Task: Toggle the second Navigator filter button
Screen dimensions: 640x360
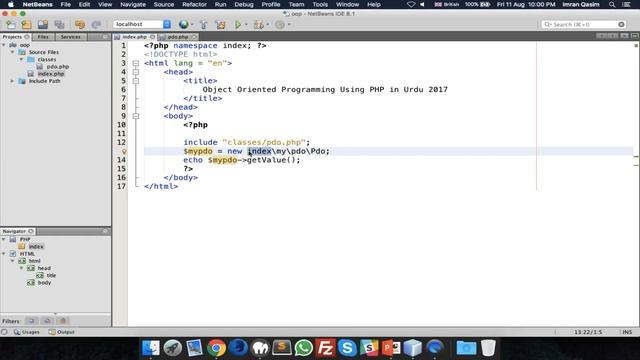Action: pos(47,321)
